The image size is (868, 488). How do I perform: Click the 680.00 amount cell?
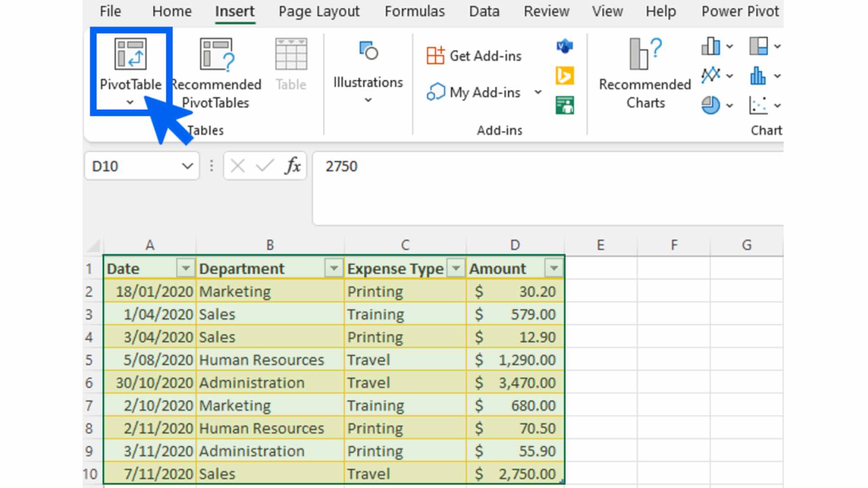coord(515,405)
